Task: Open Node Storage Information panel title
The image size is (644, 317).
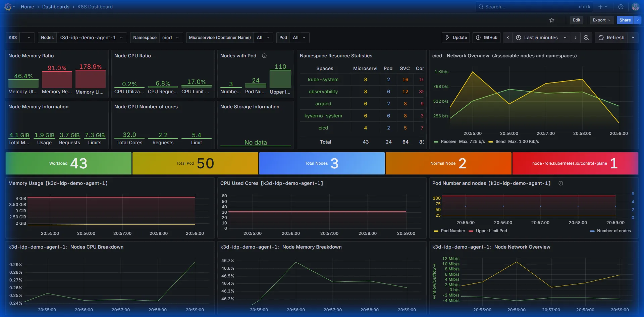Action: coord(250,107)
